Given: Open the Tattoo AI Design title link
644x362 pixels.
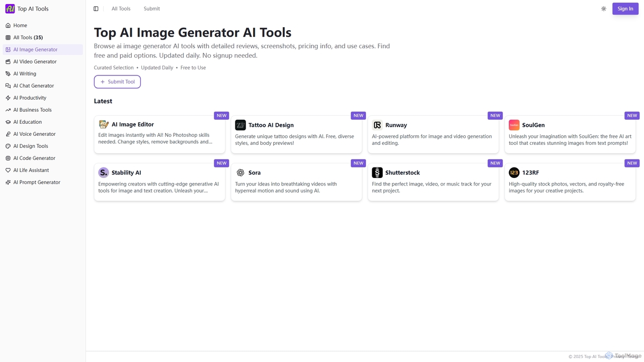Looking at the screenshot, I should pos(271,125).
